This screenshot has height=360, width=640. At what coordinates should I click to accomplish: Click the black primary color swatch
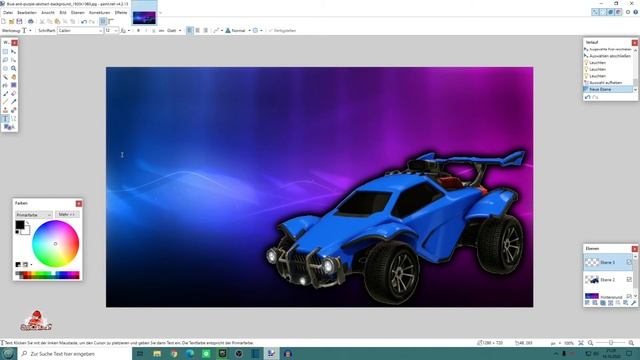click(x=20, y=224)
